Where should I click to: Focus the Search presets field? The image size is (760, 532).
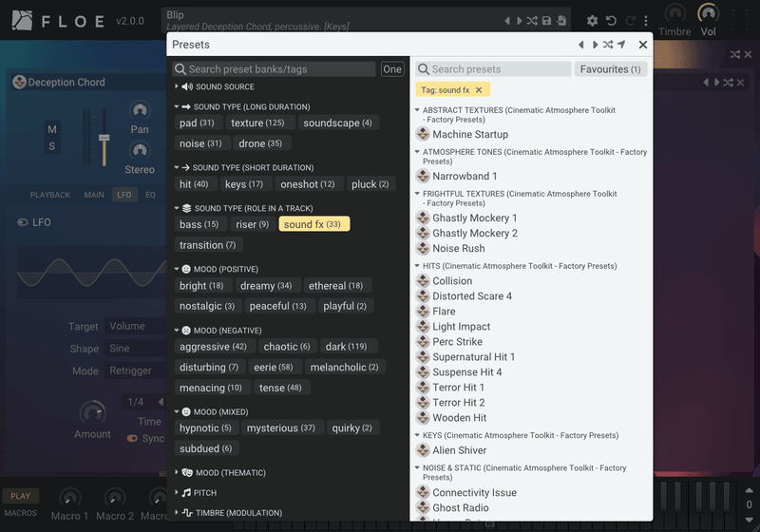[x=493, y=68]
